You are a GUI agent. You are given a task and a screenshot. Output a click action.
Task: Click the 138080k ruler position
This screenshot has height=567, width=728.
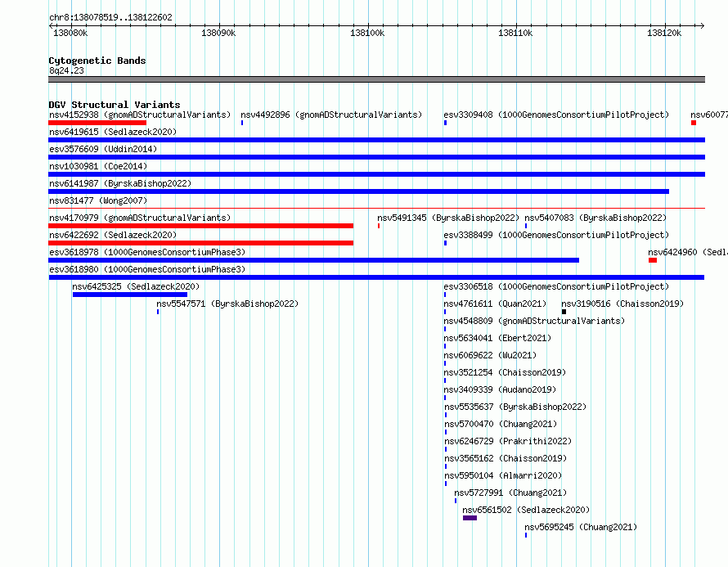pos(70,33)
